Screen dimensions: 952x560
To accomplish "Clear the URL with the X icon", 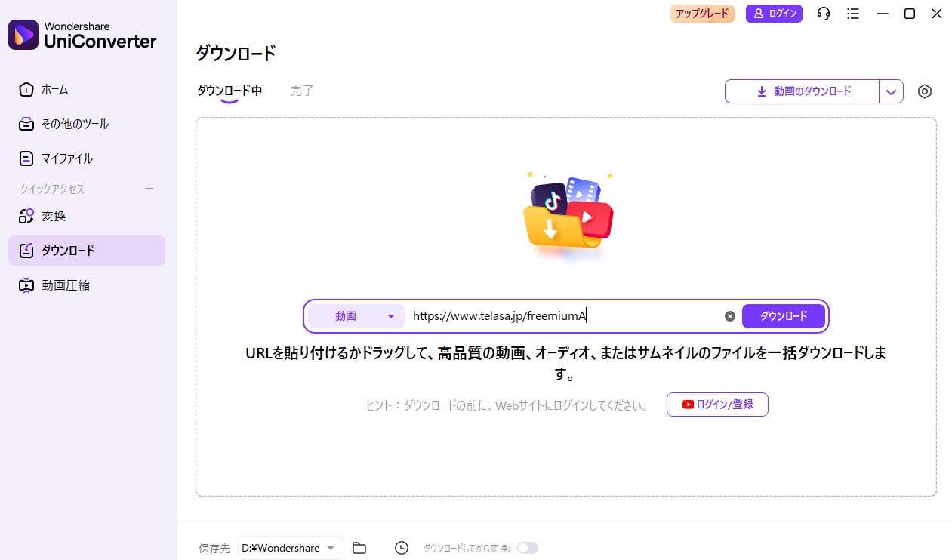I will point(729,316).
